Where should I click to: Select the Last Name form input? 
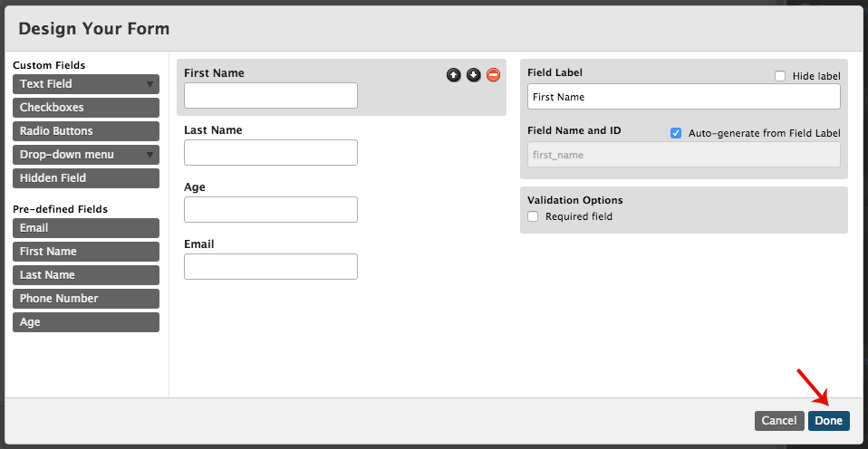[271, 153]
